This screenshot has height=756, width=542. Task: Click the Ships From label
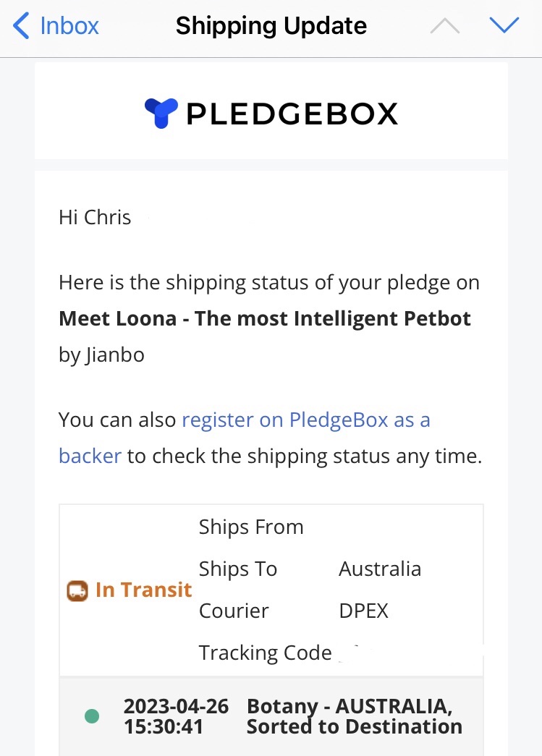click(x=251, y=527)
